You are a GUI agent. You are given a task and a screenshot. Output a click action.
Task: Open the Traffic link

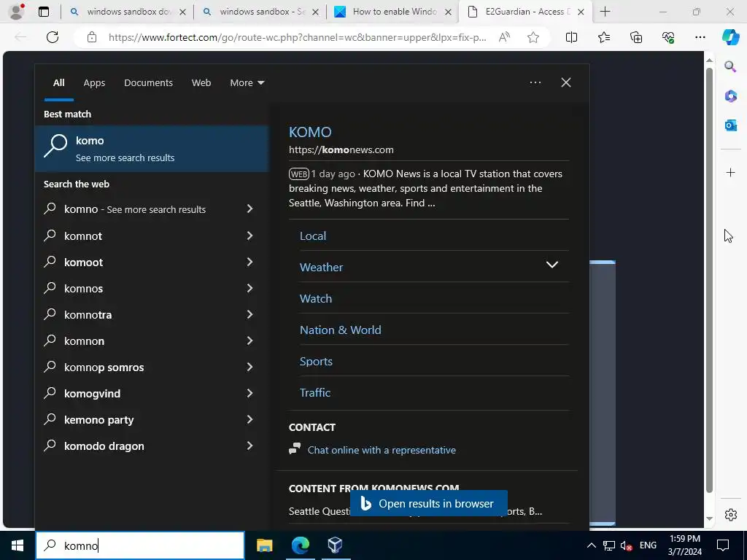click(x=315, y=392)
